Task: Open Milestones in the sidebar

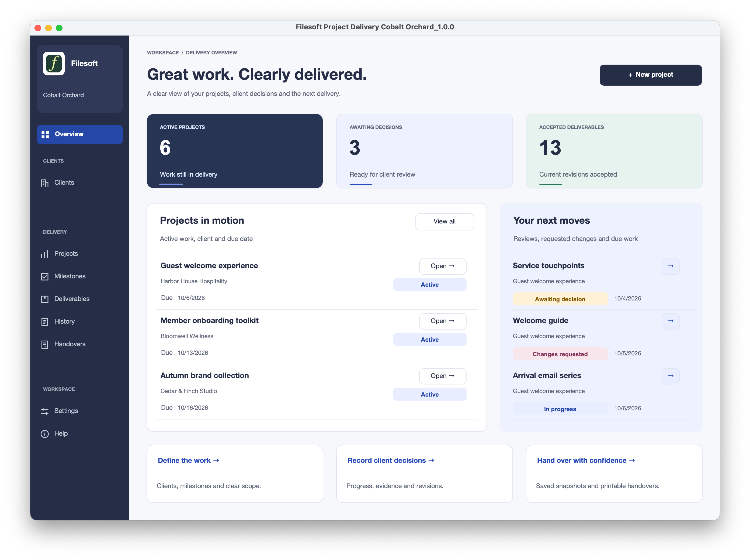Action: pyautogui.click(x=80, y=276)
